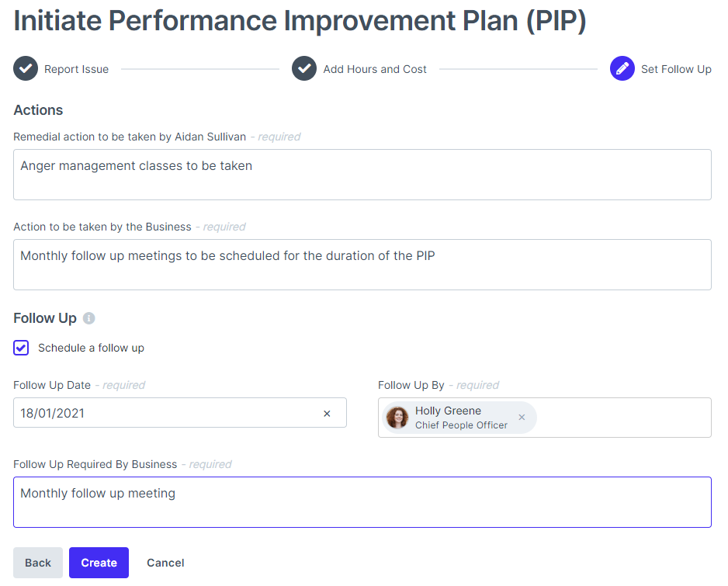Click Holly Greene's avatar photo
Screen dimensions: 728x586
tap(397, 418)
